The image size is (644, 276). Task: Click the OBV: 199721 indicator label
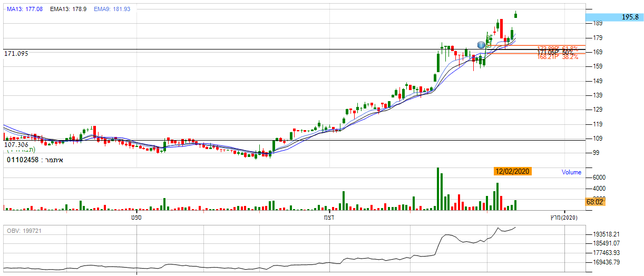click(x=25, y=231)
